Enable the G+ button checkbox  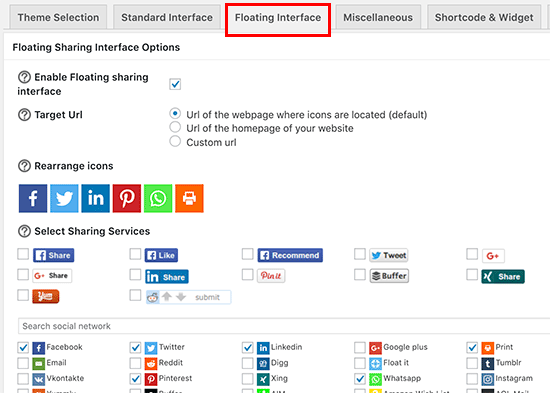[472, 254]
